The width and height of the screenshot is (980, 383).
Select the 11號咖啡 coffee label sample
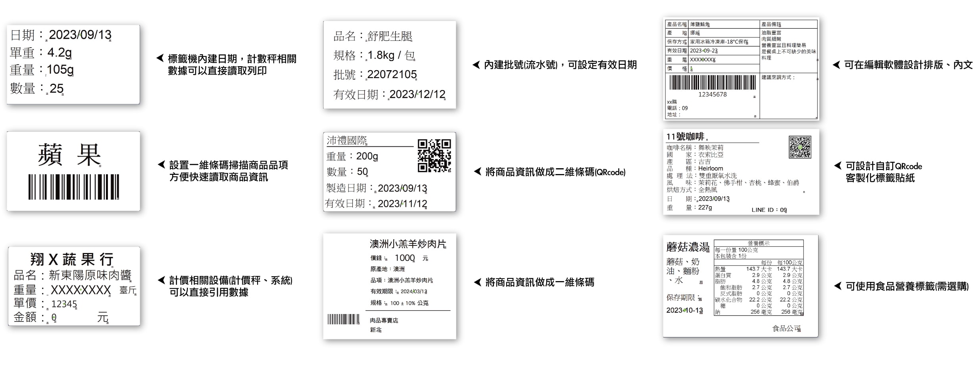tap(741, 172)
